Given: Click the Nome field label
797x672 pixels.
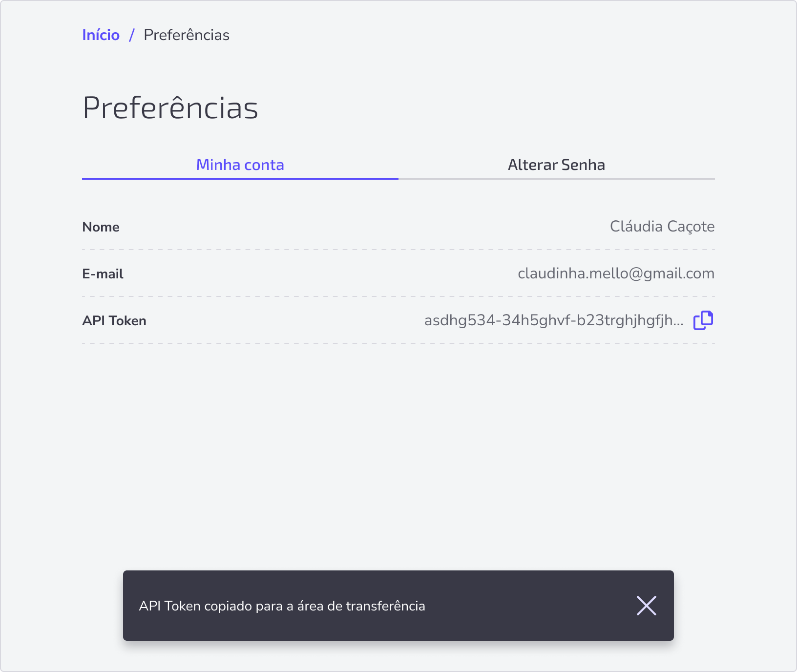Looking at the screenshot, I should (101, 227).
